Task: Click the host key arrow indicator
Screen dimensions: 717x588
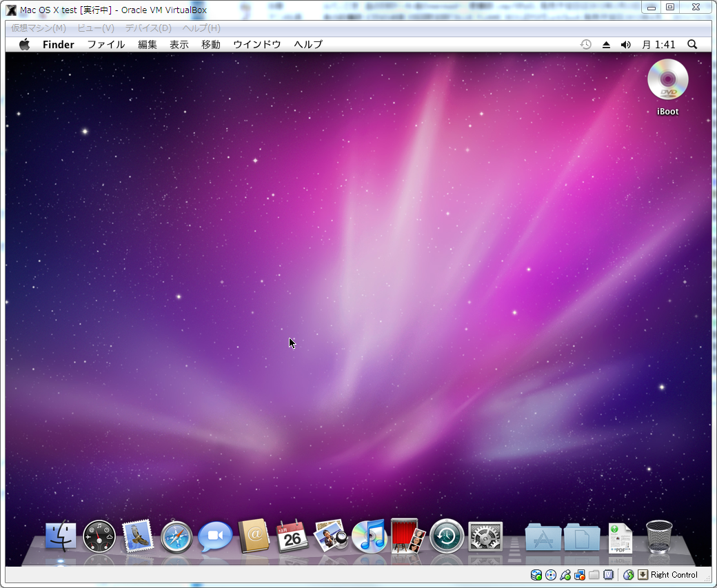Action: tap(643, 575)
